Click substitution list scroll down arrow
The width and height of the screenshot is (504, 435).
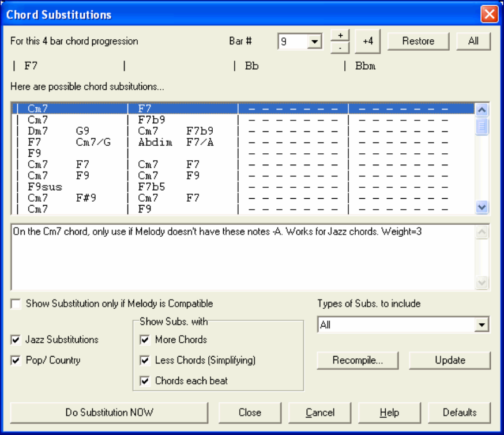(482, 207)
